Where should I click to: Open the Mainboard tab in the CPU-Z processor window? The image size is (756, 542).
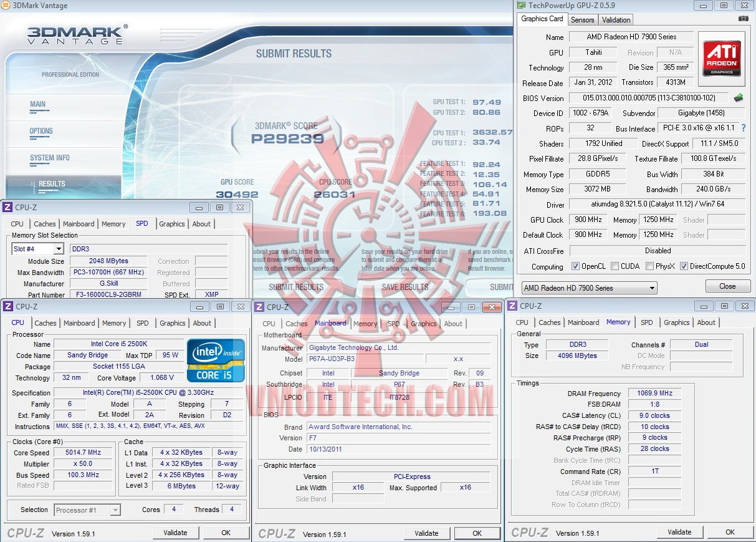[79, 323]
